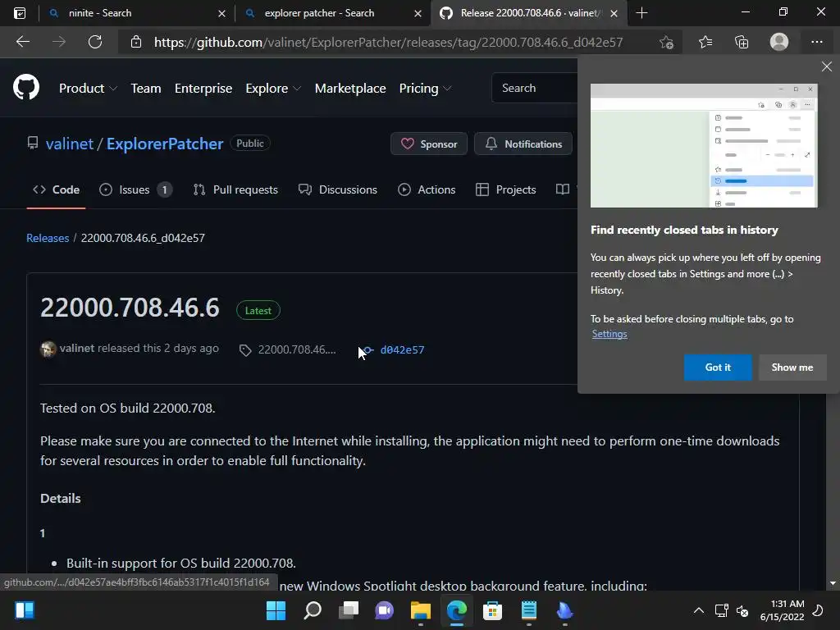Switch to the Code tab
This screenshot has height=630, width=840.
57,189
